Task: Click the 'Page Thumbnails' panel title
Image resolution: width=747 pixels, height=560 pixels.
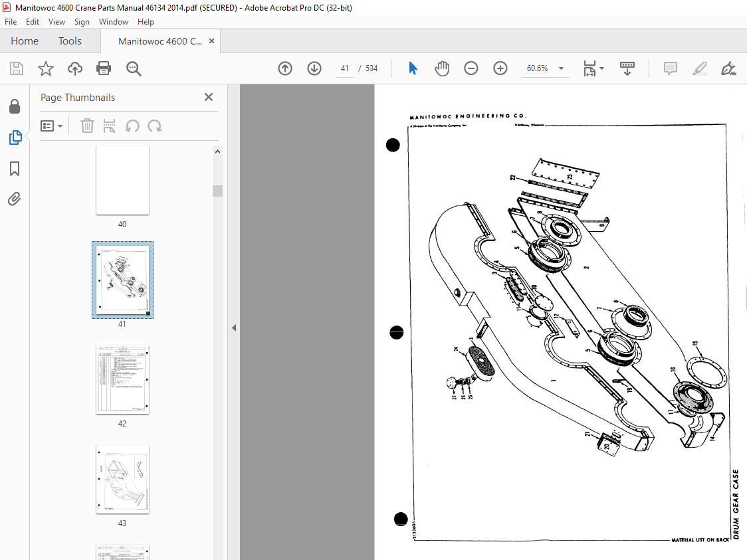Action: (x=78, y=98)
